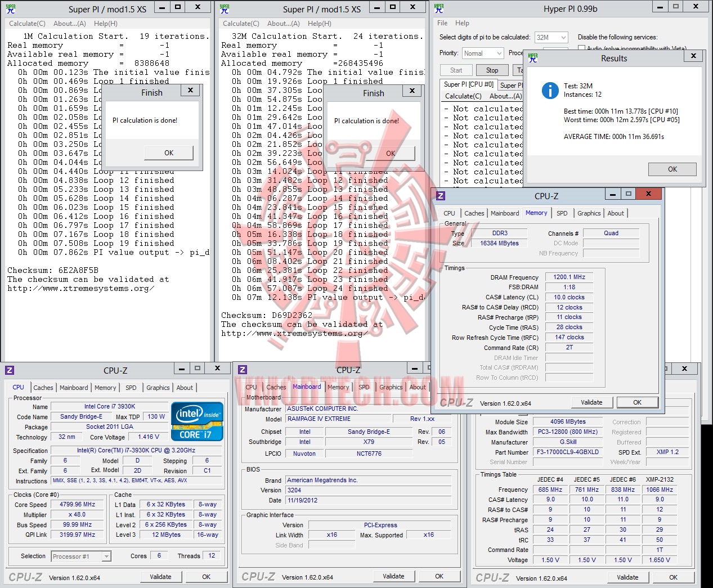Open Calculate(C) menu in the 32M Super PI window
Viewport: 713px width, 588px height.
[x=241, y=24]
